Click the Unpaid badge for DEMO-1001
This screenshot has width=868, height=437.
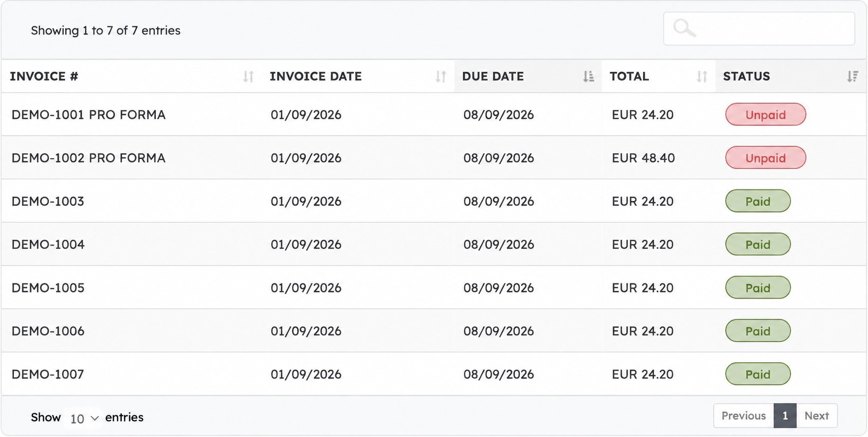tap(765, 114)
